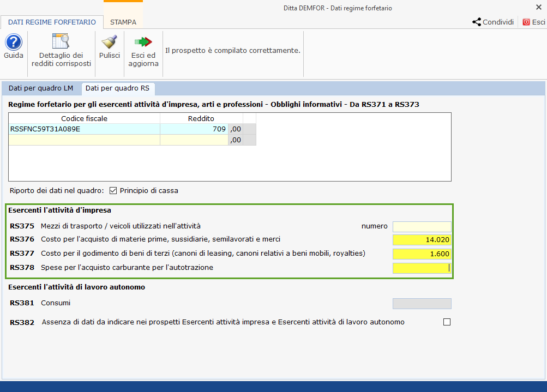Click Esci ed aggiorna arrow icon

143,42
